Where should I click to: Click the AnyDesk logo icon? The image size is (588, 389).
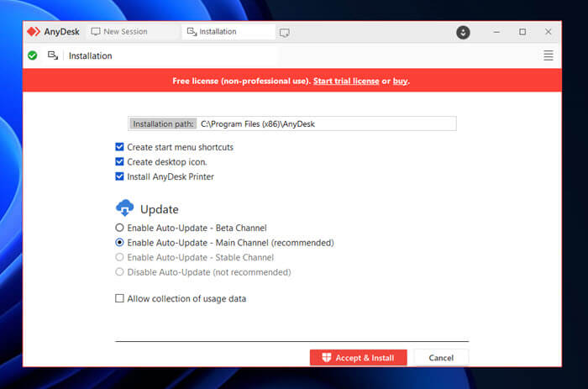tap(34, 32)
